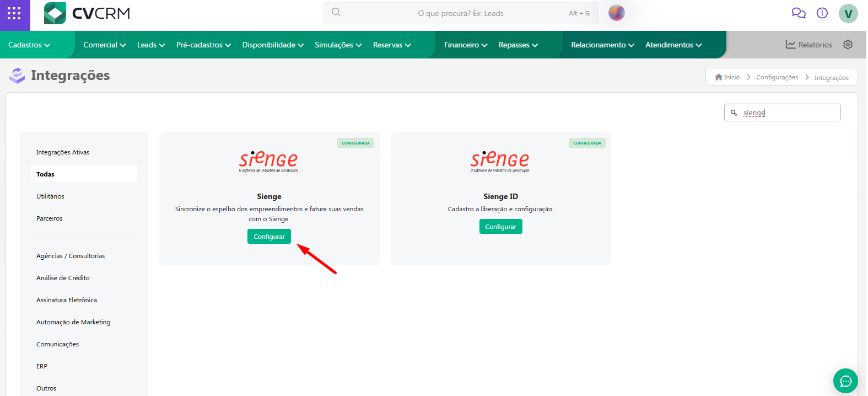Click CONFIGURADA badge on Sienge card
The image size is (868, 396).
coord(355,143)
